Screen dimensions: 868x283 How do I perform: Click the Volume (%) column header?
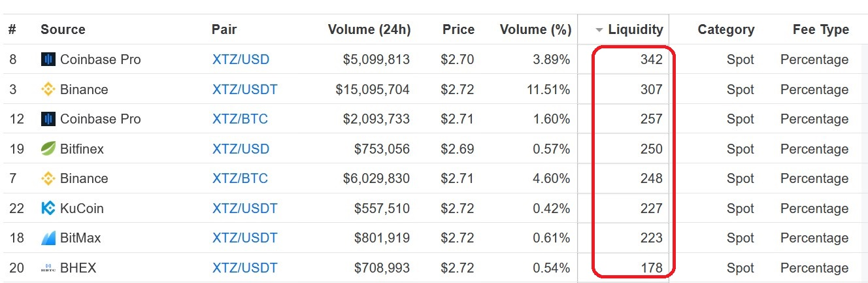[x=535, y=29]
